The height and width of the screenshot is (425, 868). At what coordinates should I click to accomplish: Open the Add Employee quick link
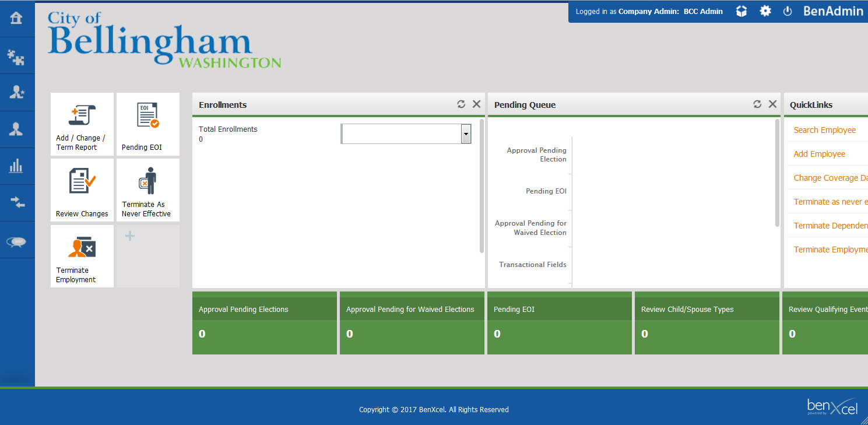click(x=819, y=154)
